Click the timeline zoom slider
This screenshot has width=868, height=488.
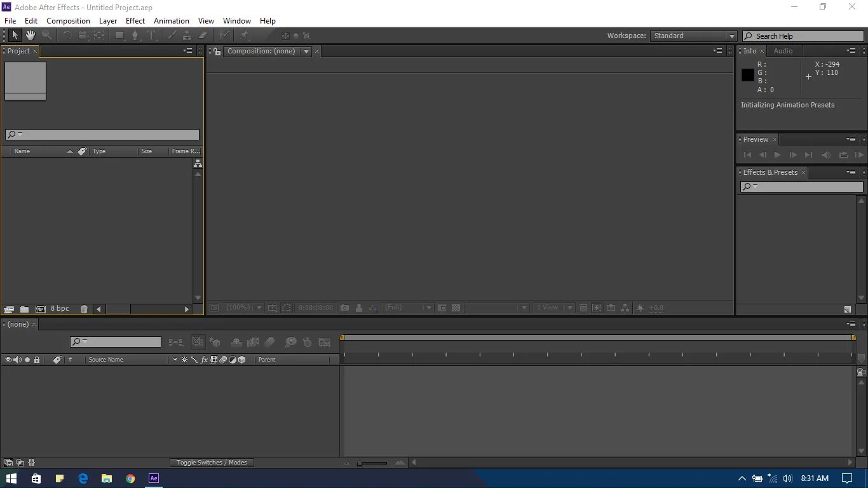(372, 463)
